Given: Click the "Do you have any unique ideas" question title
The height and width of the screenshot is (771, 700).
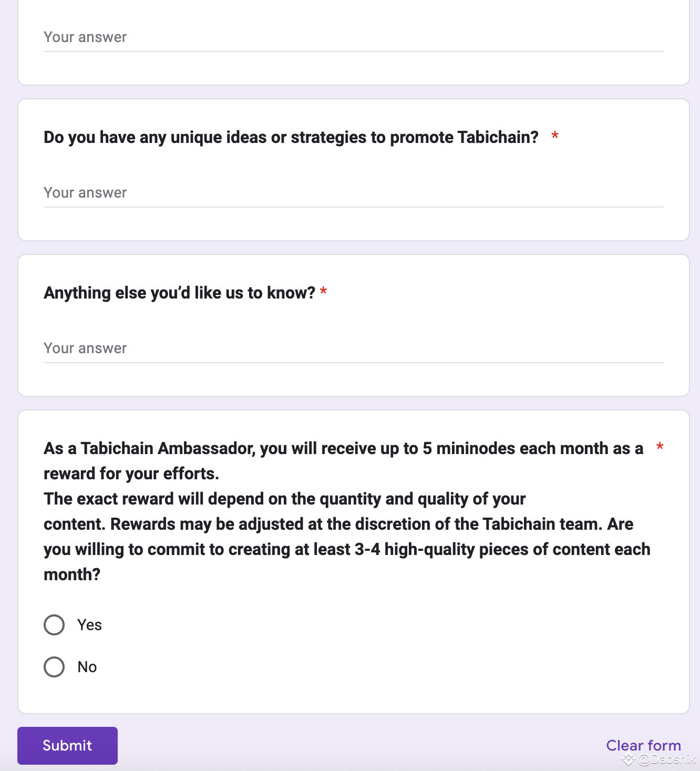Looking at the screenshot, I should coord(291,137).
